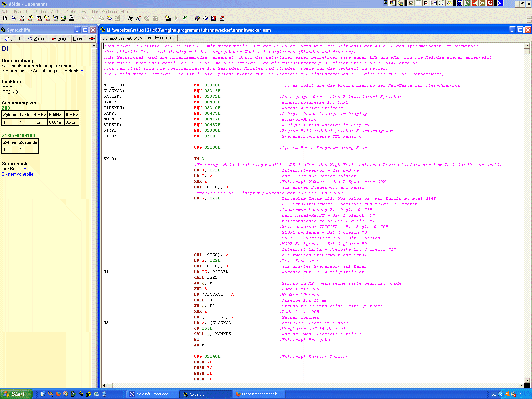The width and height of the screenshot is (532, 399).
Task: Click the 'ORG 02000H' line in editor
Action: (x=207, y=147)
